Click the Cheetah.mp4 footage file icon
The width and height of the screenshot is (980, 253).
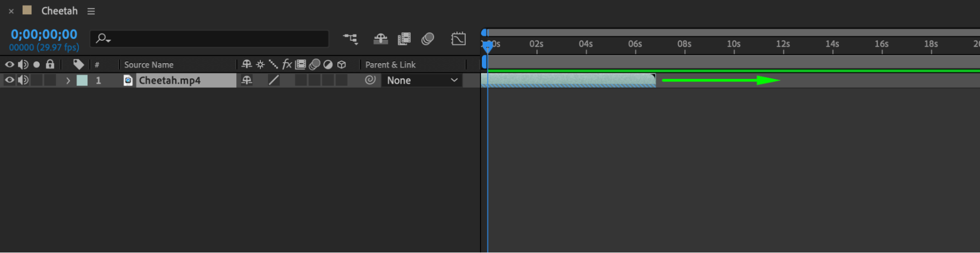(x=128, y=80)
